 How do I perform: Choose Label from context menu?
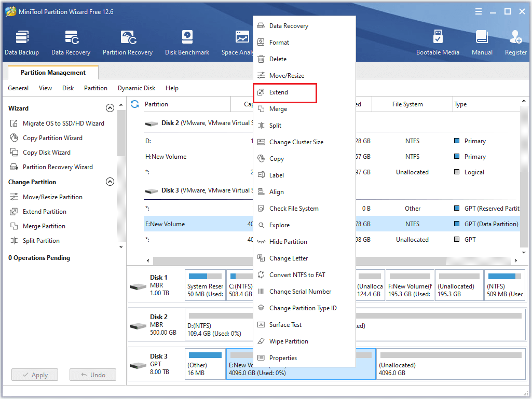point(304,175)
